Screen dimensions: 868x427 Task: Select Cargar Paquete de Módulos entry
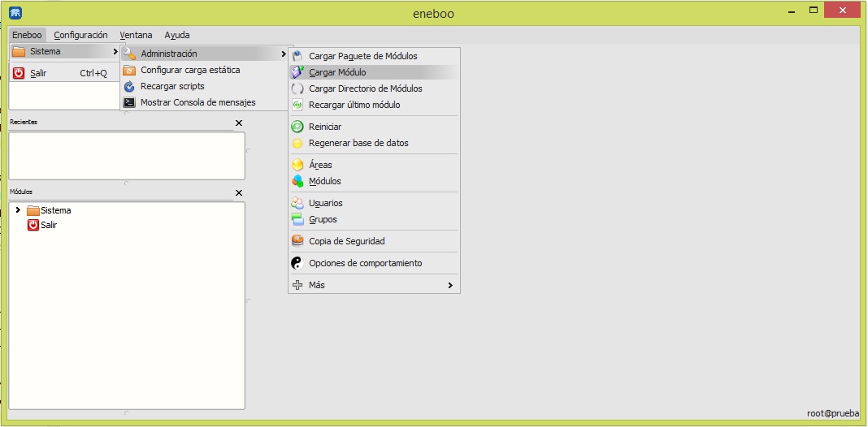point(374,56)
